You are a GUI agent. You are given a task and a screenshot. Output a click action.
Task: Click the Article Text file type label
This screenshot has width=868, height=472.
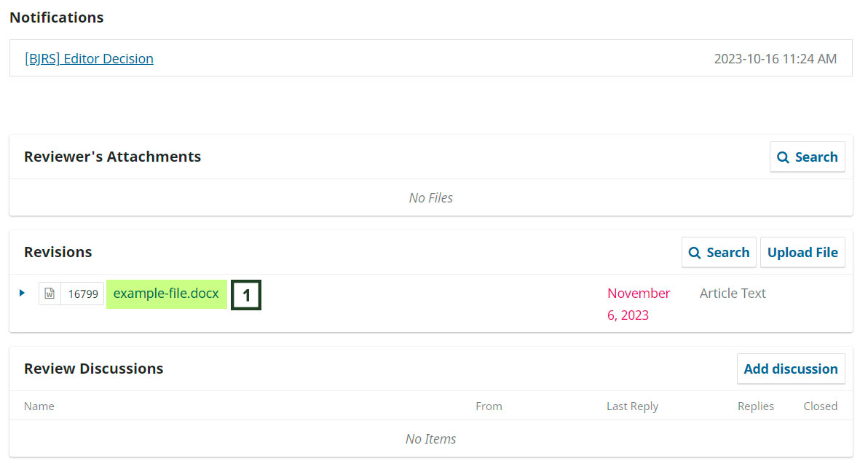point(733,294)
